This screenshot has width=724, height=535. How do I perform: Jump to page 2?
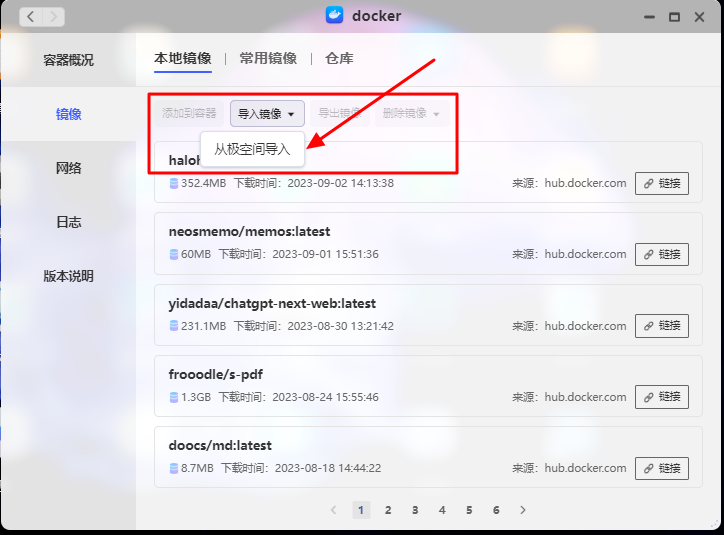coord(388,510)
